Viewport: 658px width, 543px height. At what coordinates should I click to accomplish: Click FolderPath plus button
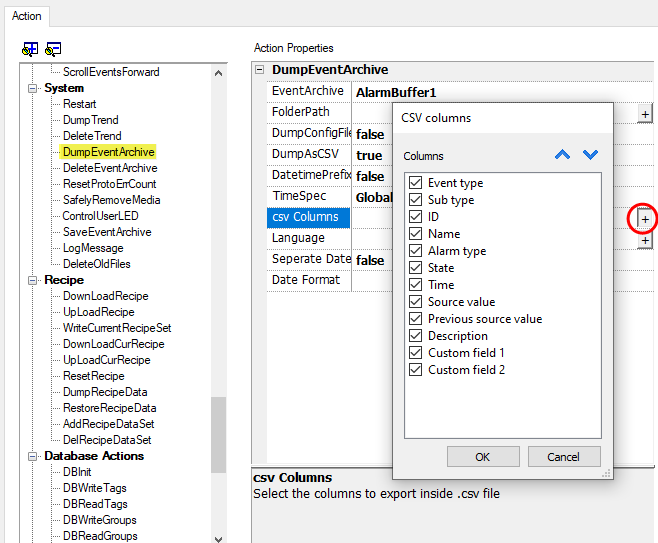pyautogui.click(x=645, y=115)
